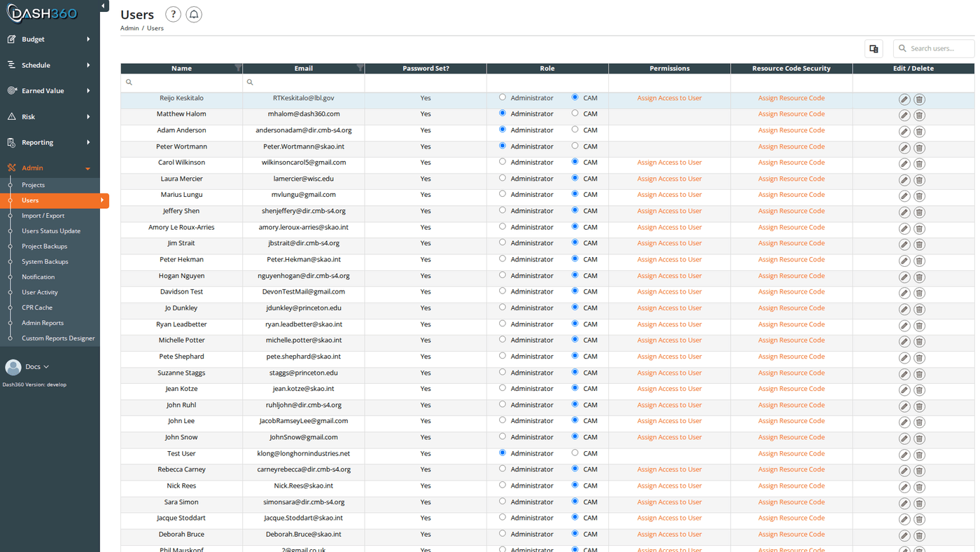This screenshot has height=552, width=980.
Task: Click the Admin breadcrumb link
Action: point(129,28)
